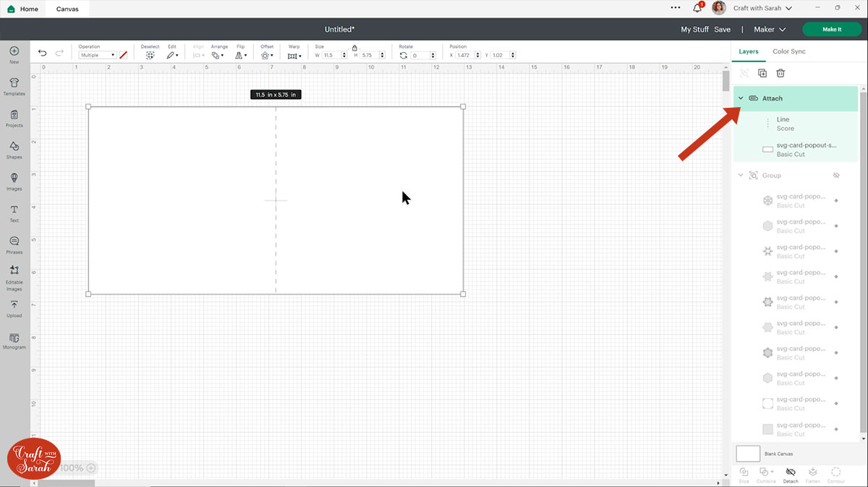This screenshot has height=487, width=868.
Task: Show the hidden Group layer
Action: pos(836,175)
